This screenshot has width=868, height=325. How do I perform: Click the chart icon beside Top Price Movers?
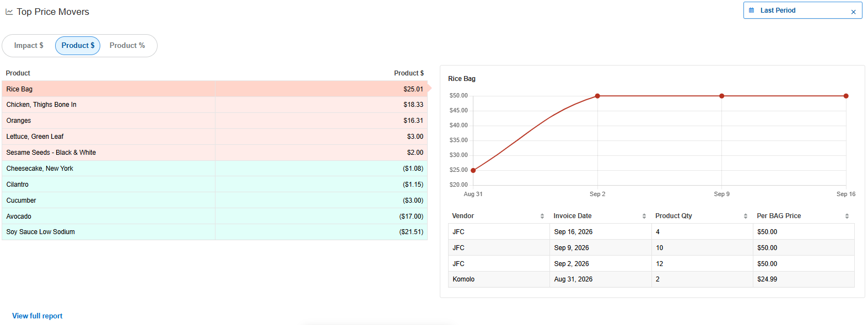(9, 12)
